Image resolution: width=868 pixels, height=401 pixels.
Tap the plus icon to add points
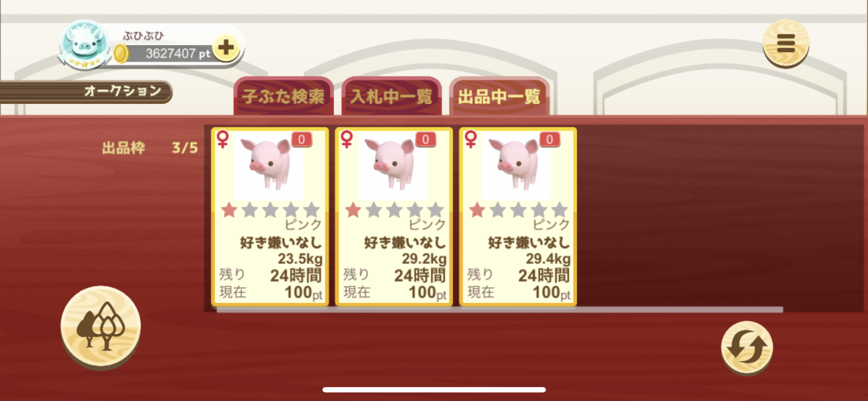click(x=226, y=47)
